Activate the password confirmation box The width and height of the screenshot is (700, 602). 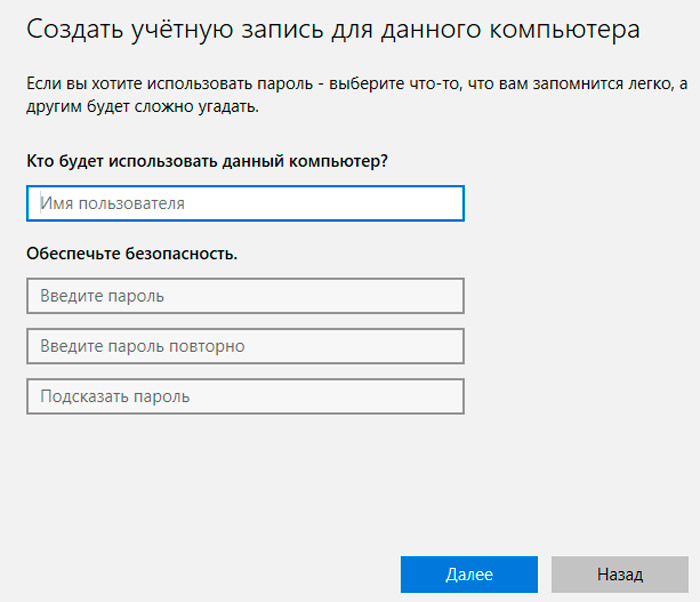[x=245, y=346]
